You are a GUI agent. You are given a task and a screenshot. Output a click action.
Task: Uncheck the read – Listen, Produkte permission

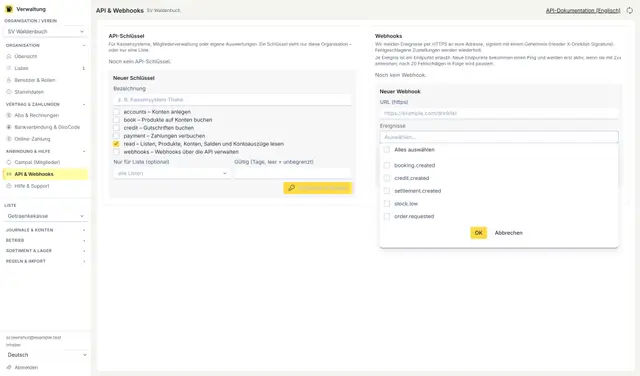(116, 144)
